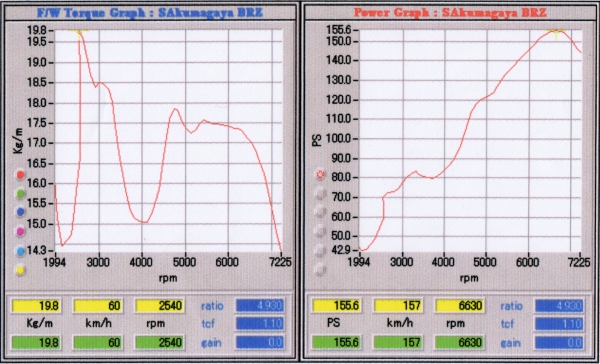The image size is (600, 364).
Task: Click the 7225 x-axis value in Torque graph
Action: (x=281, y=263)
